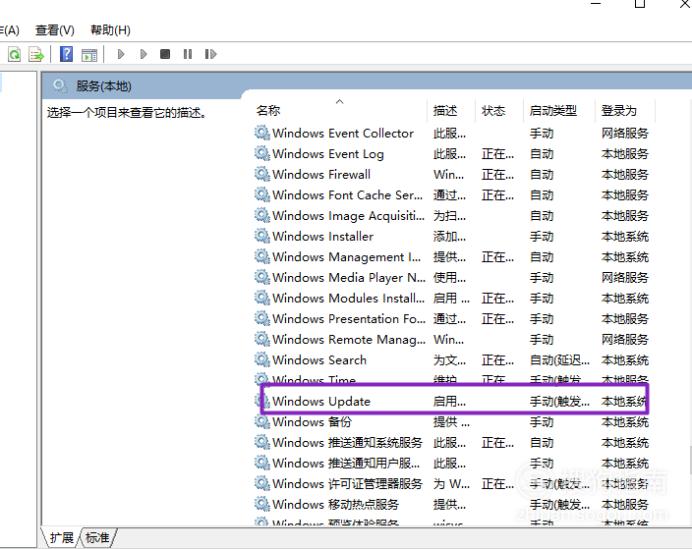The height and width of the screenshot is (549, 692).
Task: Click 手动(触发... startup type of Windows Update
Action: [x=560, y=402]
